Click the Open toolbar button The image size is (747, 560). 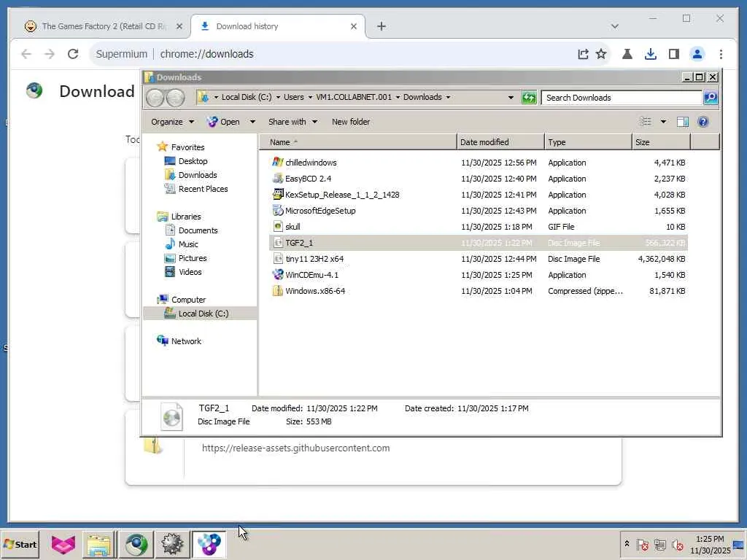224,122
